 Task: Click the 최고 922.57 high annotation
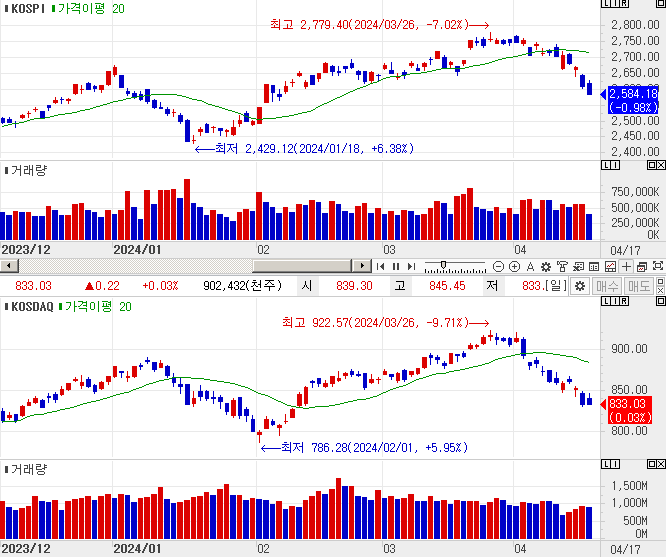pyautogui.click(x=386, y=322)
